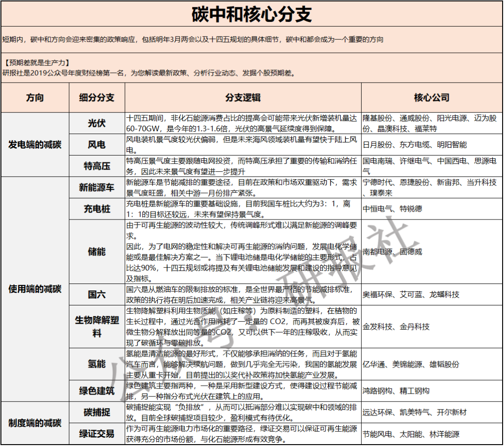
Task: Select the 国六 branch cell
Action: tap(97, 294)
